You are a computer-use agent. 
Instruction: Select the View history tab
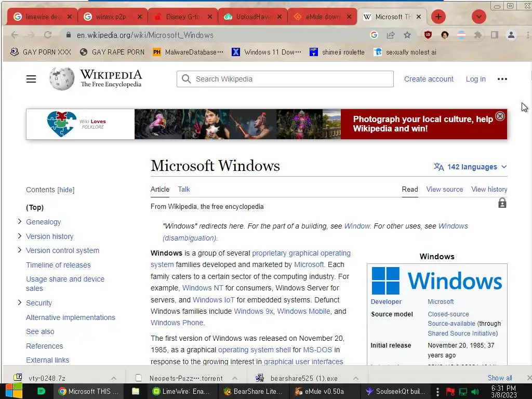coord(489,189)
